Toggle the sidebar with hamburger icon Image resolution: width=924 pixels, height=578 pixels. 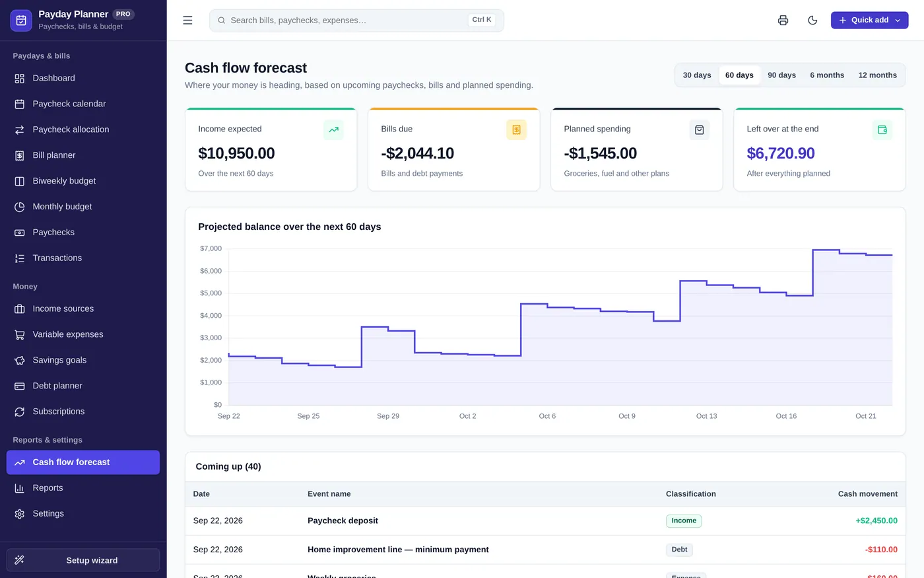pyautogui.click(x=187, y=20)
